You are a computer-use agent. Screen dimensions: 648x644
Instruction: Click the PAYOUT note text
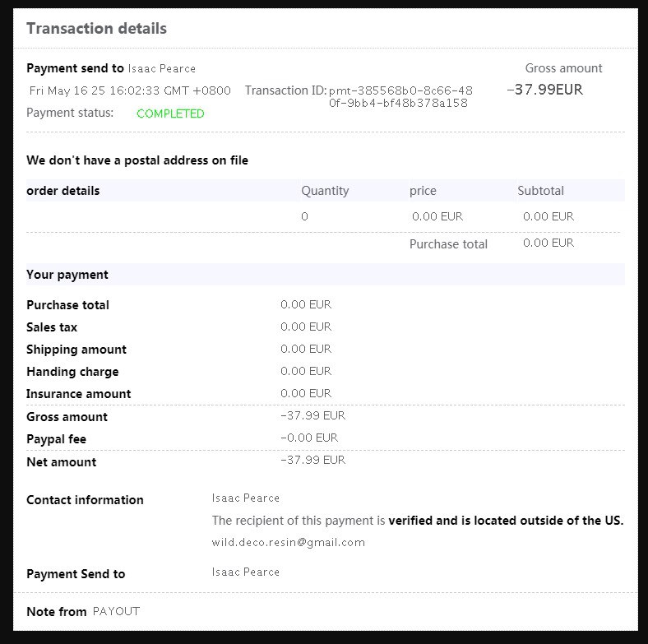pos(116,611)
